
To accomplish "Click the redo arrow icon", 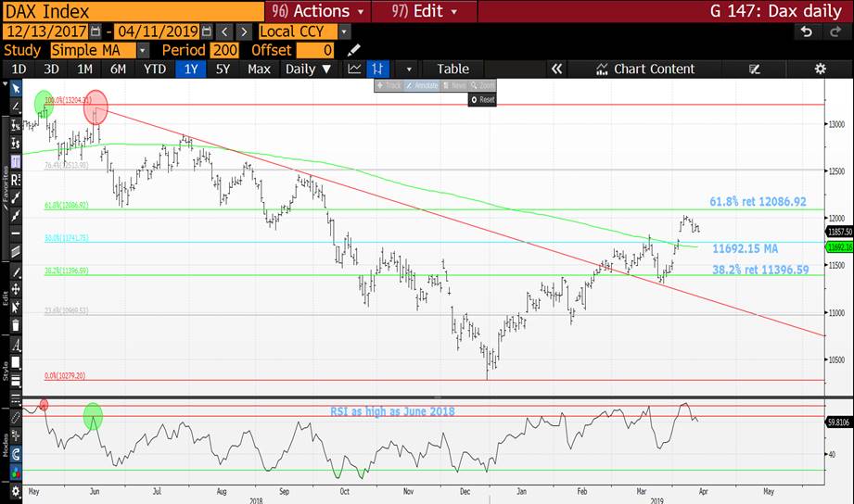I will pos(835,31).
